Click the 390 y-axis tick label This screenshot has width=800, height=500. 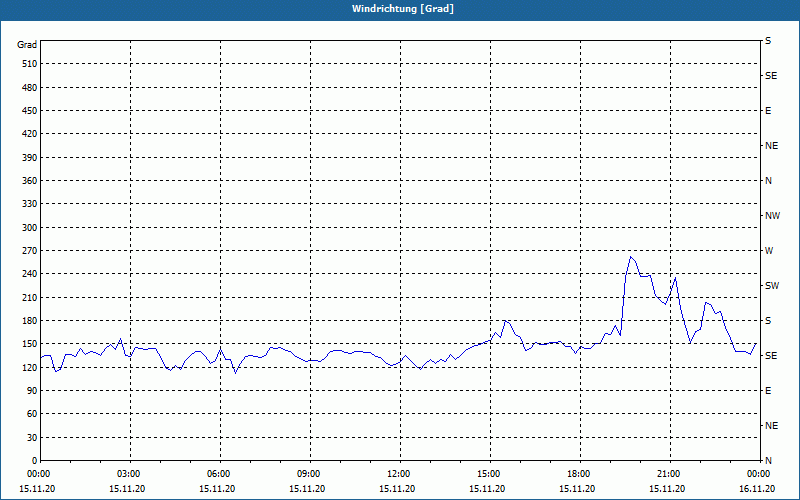30,158
